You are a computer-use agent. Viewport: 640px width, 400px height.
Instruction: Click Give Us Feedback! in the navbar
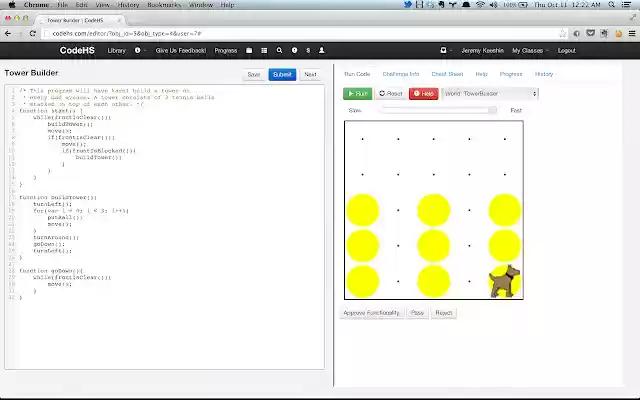coord(180,51)
